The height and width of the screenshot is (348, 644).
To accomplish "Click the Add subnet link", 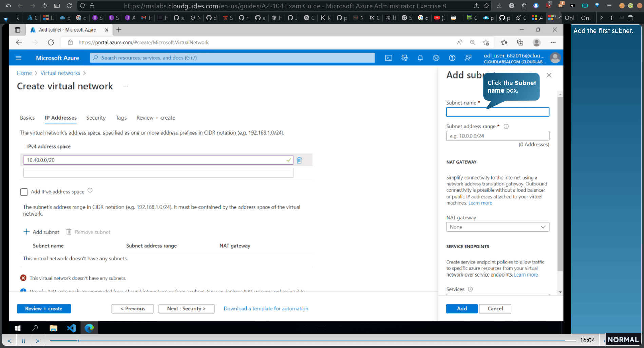I will click(x=41, y=232).
